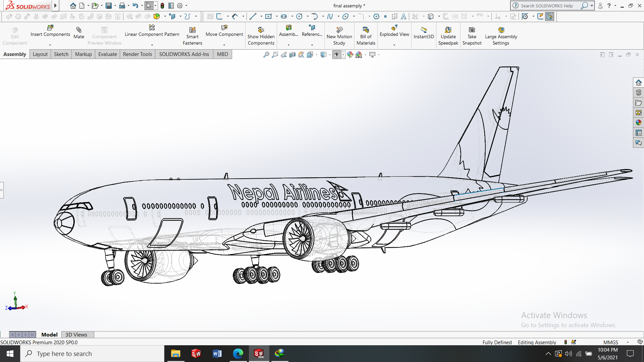This screenshot has height=362, width=644.
Task: Zoom to Fit the model view
Action: (x=266, y=55)
